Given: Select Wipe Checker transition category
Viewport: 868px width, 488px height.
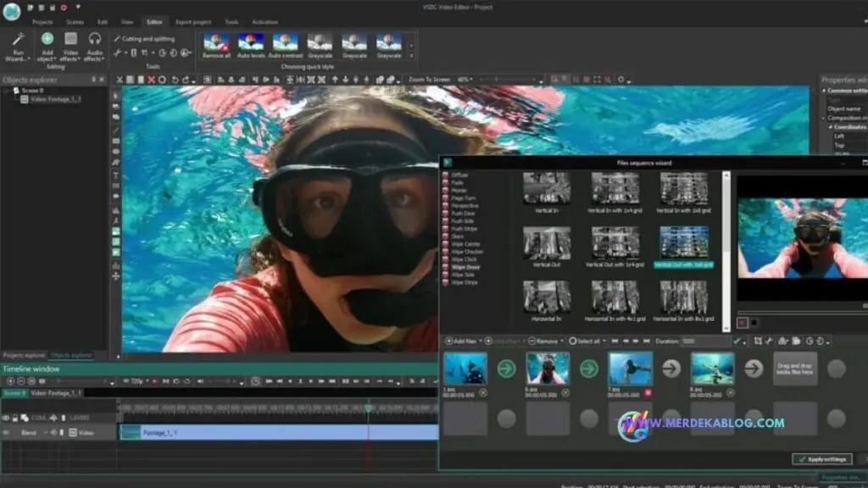Looking at the screenshot, I should pyautogui.click(x=467, y=252).
